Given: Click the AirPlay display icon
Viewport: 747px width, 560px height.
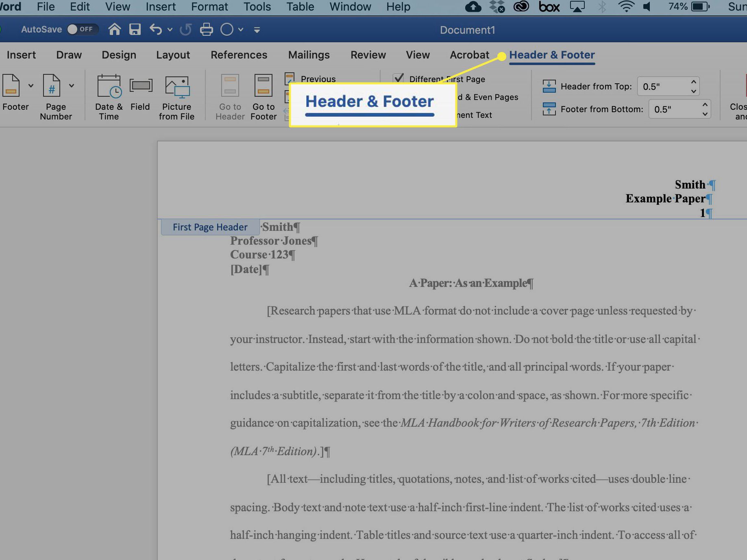Looking at the screenshot, I should (577, 7).
